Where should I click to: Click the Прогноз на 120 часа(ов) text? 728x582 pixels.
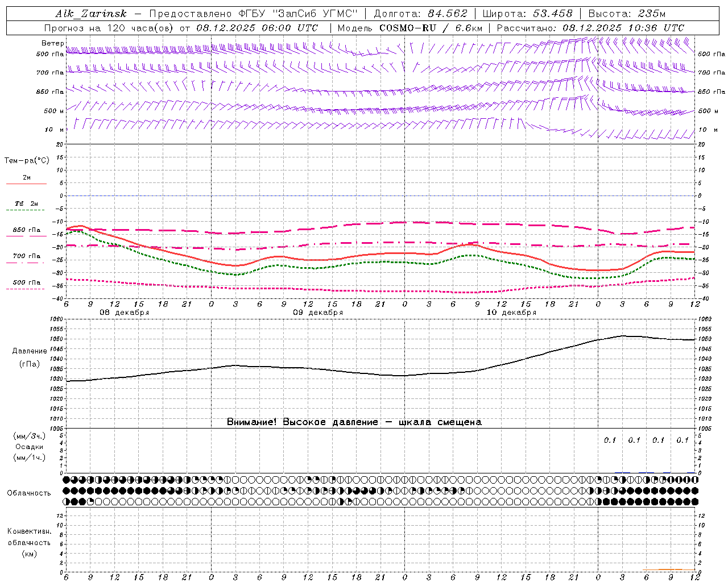(x=110, y=27)
